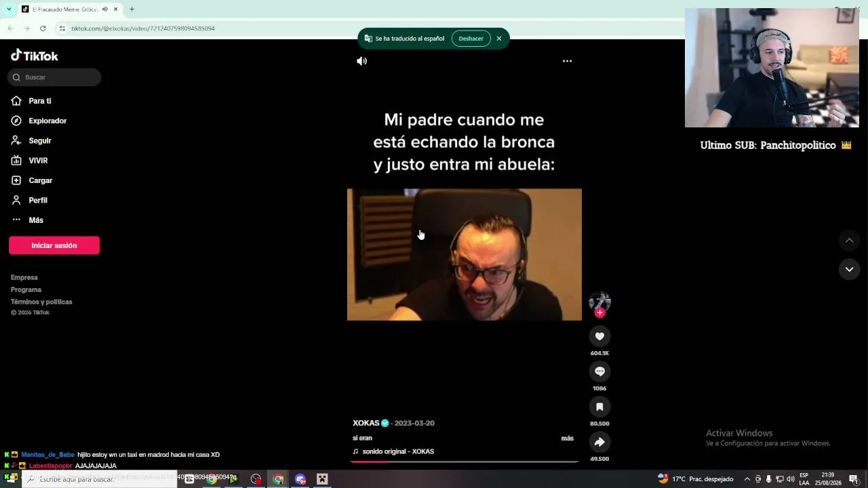Open Términos y políticas link
The width and height of the screenshot is (868, 488).
click(x=41, y=302)
